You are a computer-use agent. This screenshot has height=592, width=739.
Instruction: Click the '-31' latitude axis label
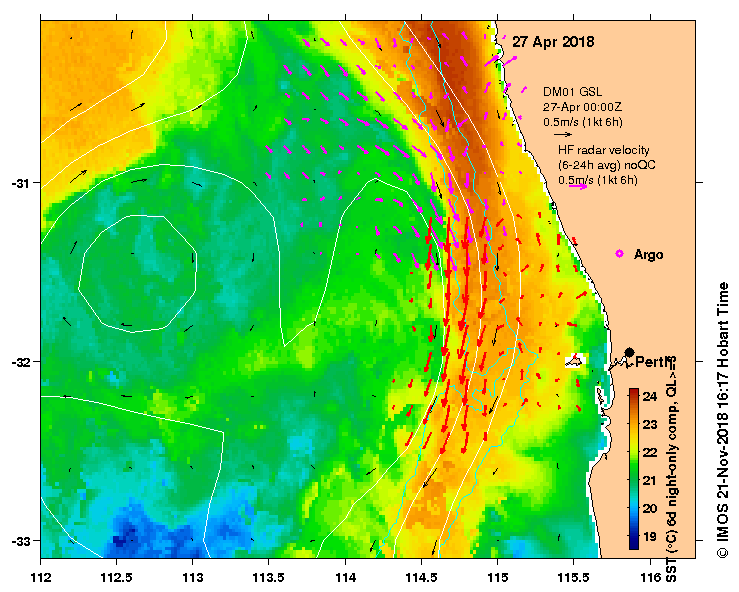point(21,183)
